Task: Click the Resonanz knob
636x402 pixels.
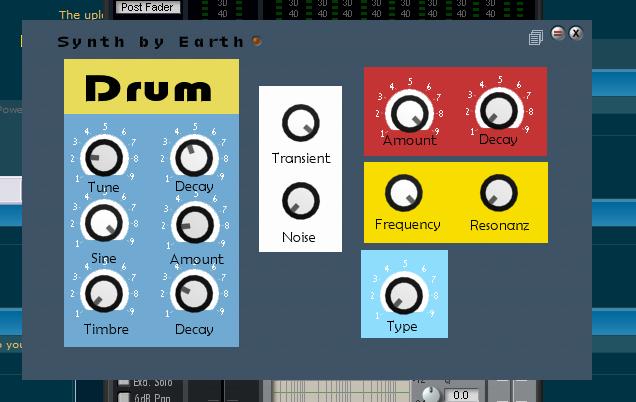Action: [x=498, y=193]
